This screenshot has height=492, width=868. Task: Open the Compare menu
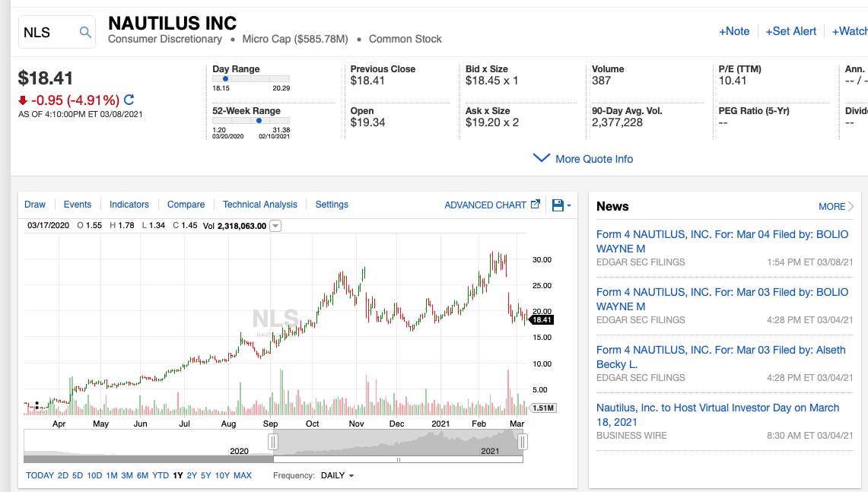(x=186, y=205)
